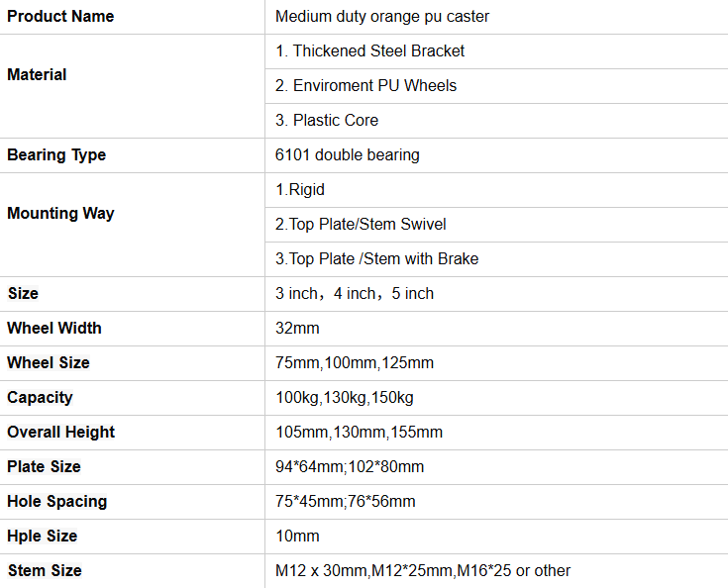Click the '1.Rigid' mounting option
Viewport: 728px width, 588px height.
tap(300, 190)
